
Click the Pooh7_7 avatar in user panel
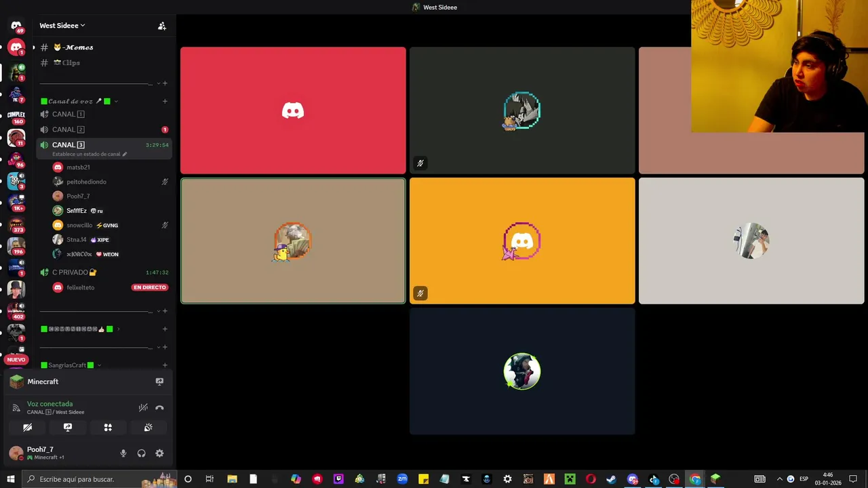tap(16, 453)
